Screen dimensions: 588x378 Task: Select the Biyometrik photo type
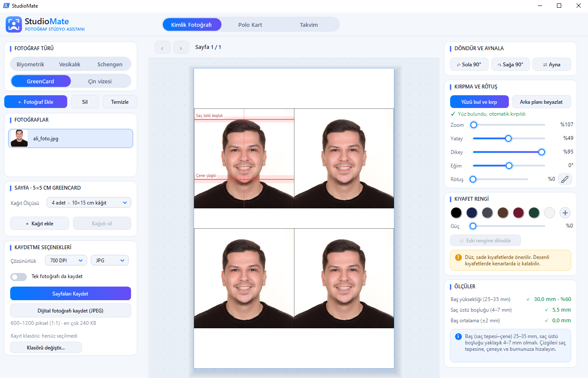(30, 64)
